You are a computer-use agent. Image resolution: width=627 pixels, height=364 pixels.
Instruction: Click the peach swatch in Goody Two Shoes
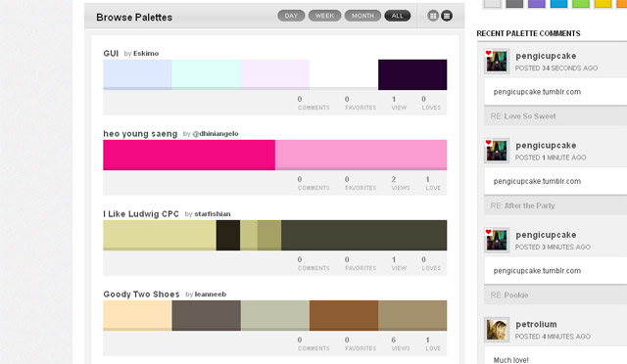[137, 316]
